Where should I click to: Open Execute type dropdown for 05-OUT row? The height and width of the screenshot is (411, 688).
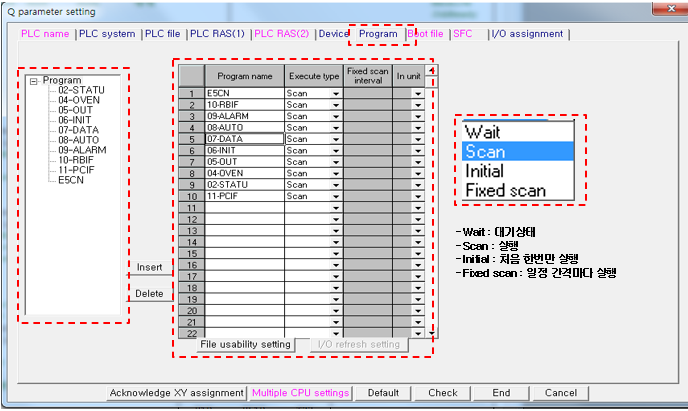[x=336, y=162]
